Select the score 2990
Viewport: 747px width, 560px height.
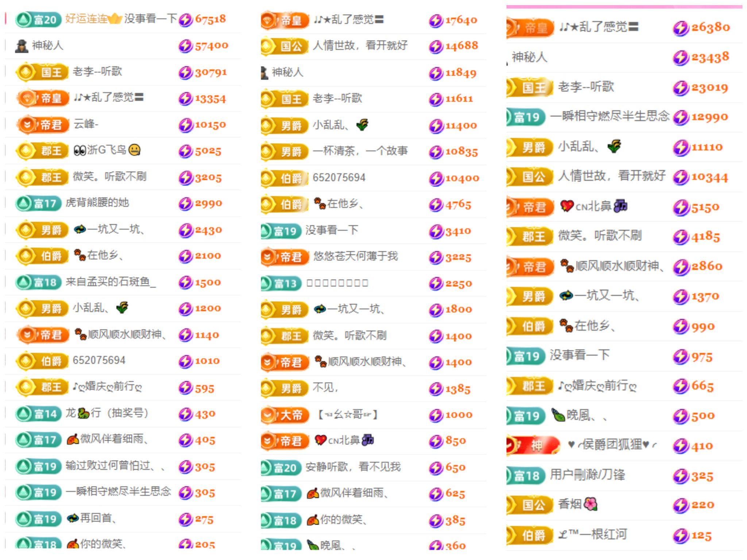208,203
